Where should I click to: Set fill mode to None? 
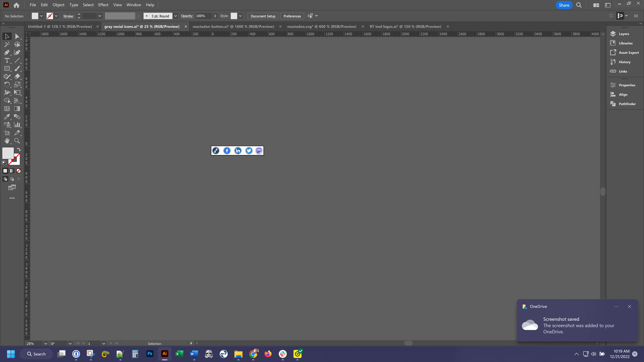[x=18, y=171]
